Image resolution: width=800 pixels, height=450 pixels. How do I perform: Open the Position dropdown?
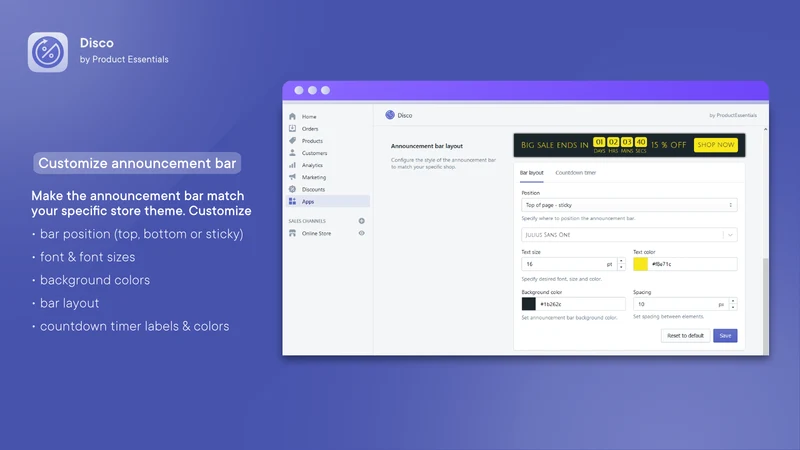coord(629,205)
